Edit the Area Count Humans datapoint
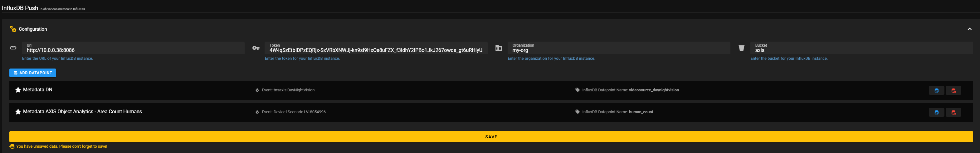980x153 pixels. (936, 112)
